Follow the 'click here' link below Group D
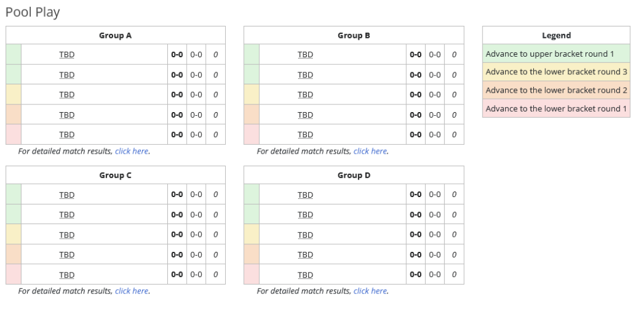Viewport: 644px width, 311px height. [370, 291]
